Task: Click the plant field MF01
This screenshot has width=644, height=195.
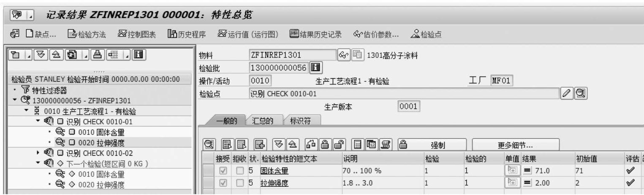Action: [x=501, y=80]
